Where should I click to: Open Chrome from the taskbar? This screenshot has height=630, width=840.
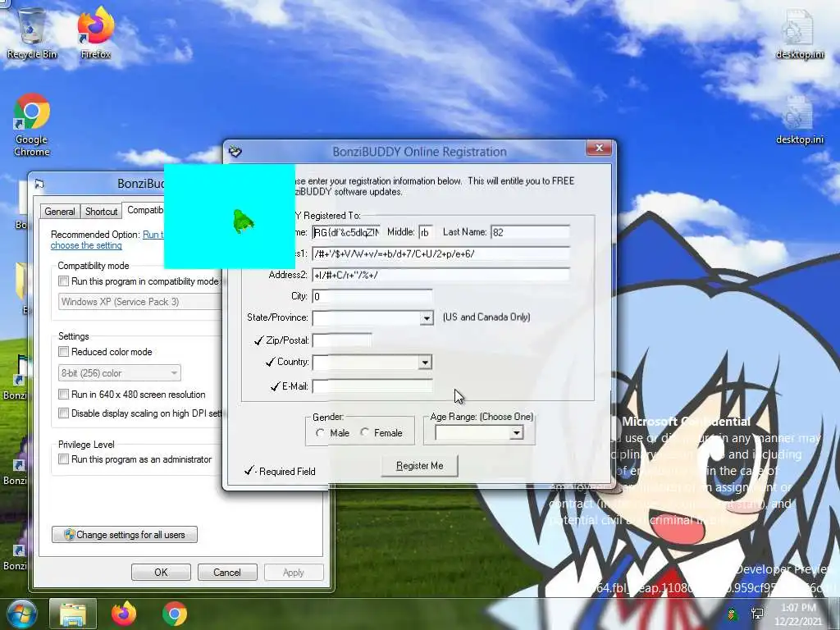click(175, 614)
